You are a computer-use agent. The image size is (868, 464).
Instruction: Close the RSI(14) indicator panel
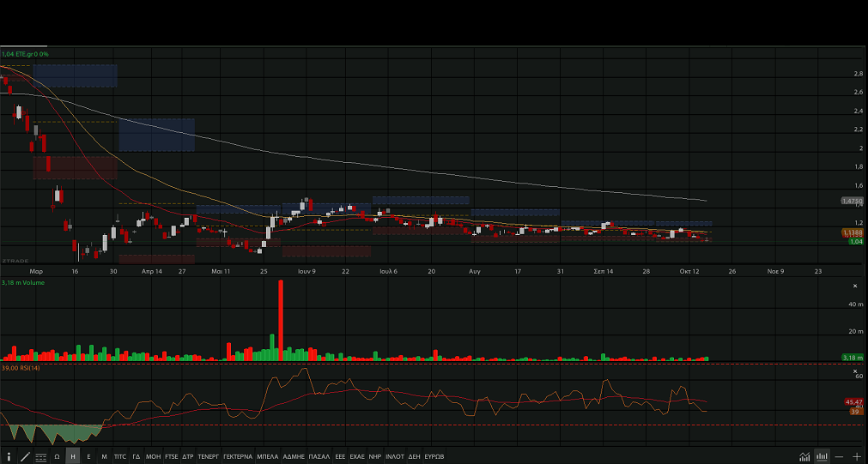[x=854, y=371]
